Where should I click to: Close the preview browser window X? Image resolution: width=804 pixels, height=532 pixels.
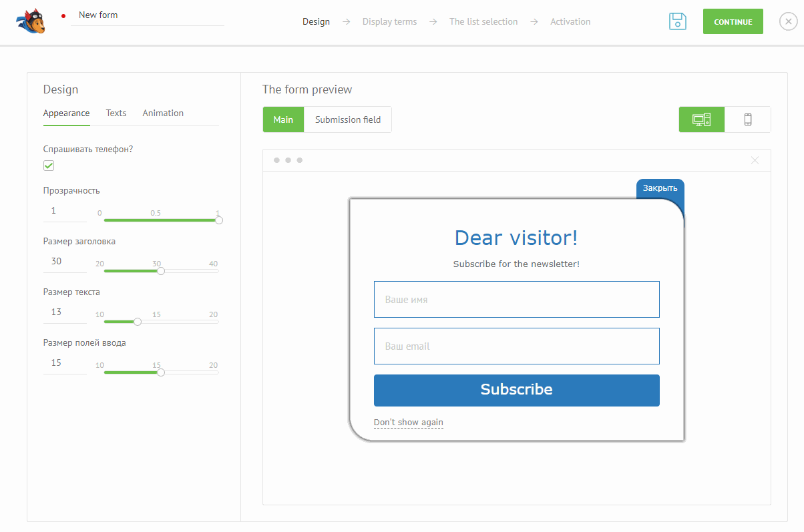coord(755,160)
